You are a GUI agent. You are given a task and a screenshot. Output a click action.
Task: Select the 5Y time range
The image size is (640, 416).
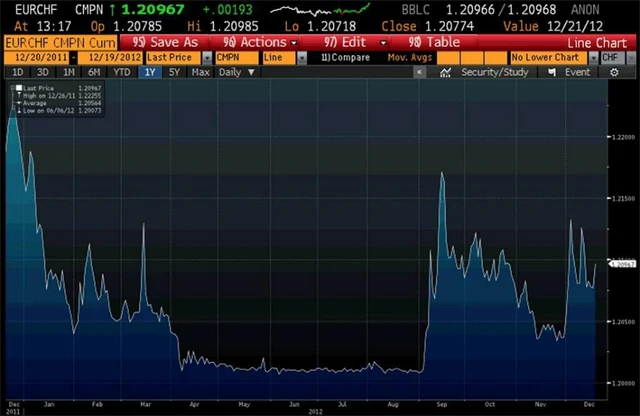[x=174, y=73]
